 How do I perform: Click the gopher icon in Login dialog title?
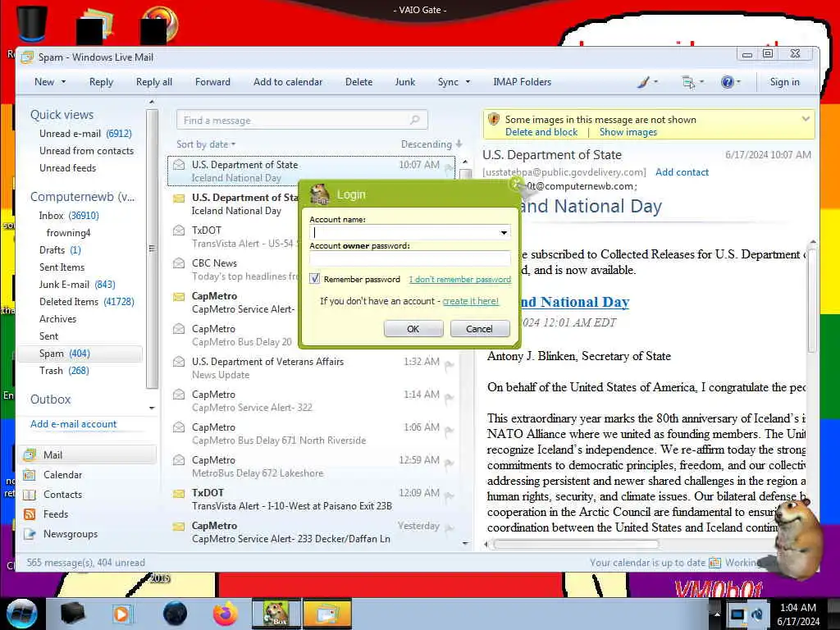click(320, 194)
